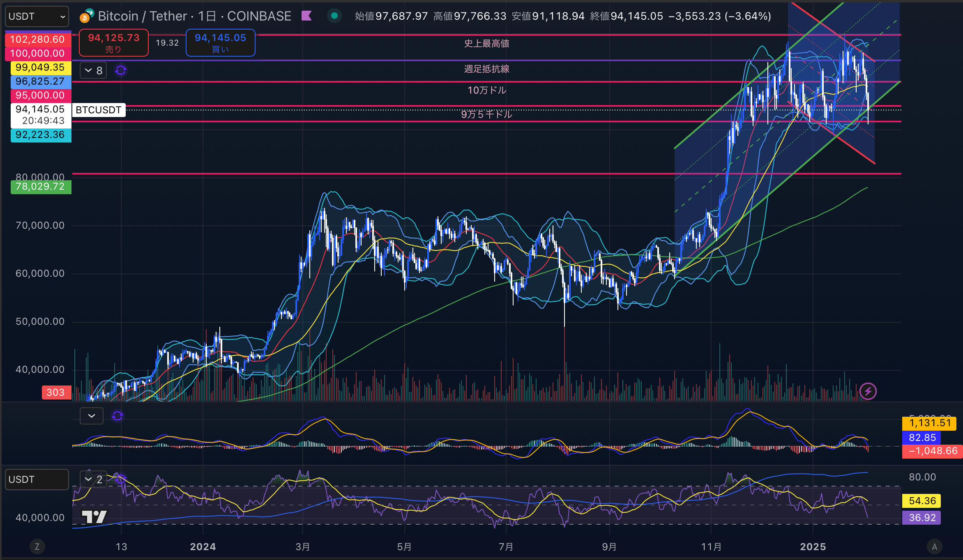Screen dimensions: 963x560
Task: Click the refresh icon in MACD pane
Action: point(117,416)
